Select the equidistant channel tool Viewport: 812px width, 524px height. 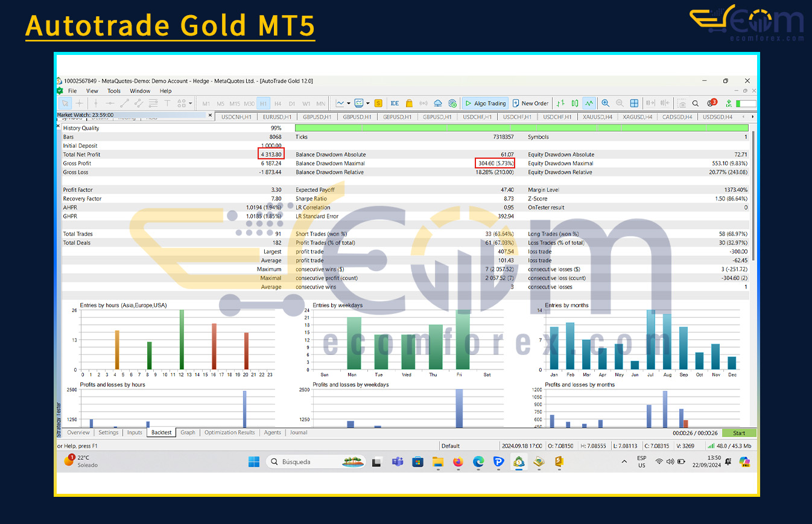(138, 103)
